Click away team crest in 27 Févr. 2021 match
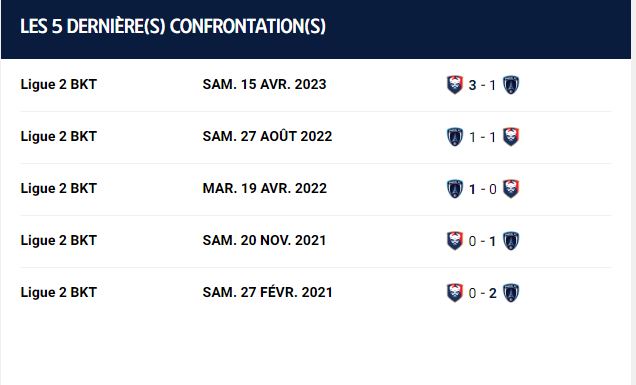This screenshot has width=636, height=385. pos(511,293)
